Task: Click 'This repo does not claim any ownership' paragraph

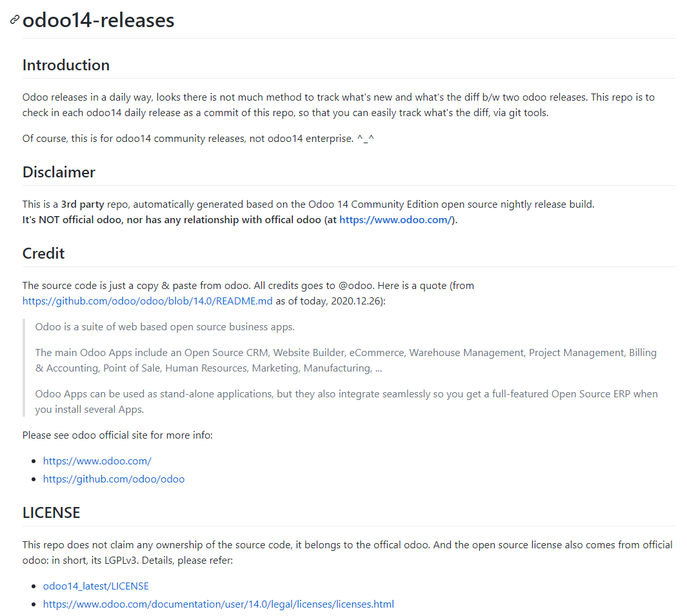Action: (348, 553)
